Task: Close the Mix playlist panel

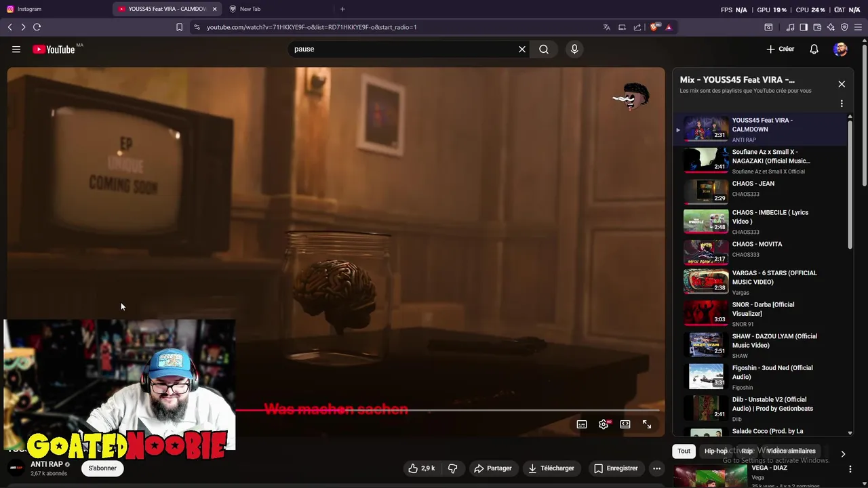Action: tap(842, 84)
